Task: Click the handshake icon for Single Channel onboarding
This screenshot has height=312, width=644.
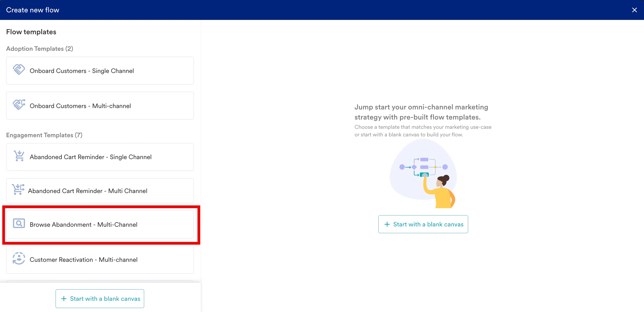Action: (19, 70)
